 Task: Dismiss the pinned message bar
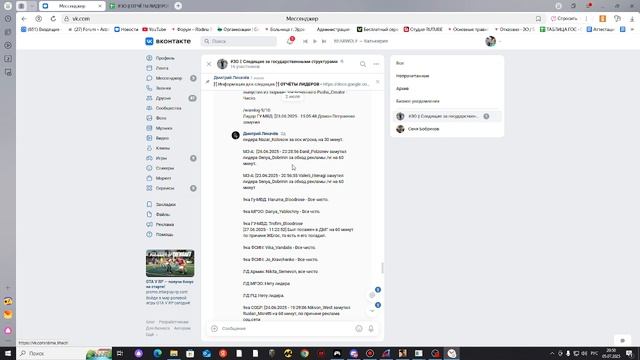(378, 82)
